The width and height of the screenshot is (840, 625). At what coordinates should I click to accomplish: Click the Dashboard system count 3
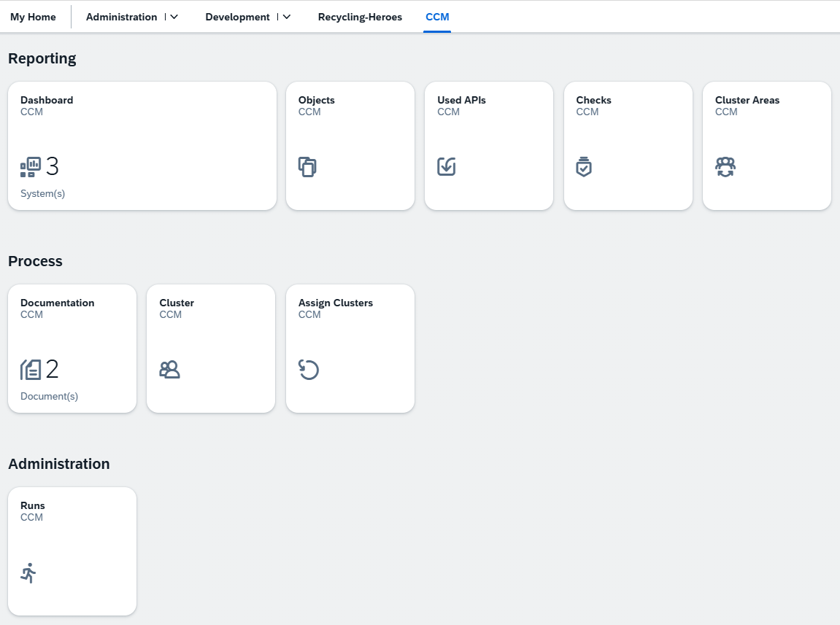[x=52, y=166]
